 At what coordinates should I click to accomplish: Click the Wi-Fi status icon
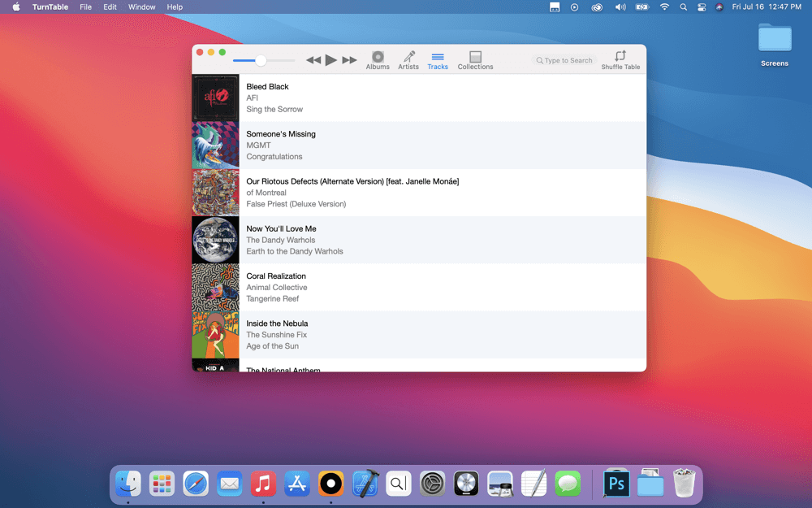point(664,7)
